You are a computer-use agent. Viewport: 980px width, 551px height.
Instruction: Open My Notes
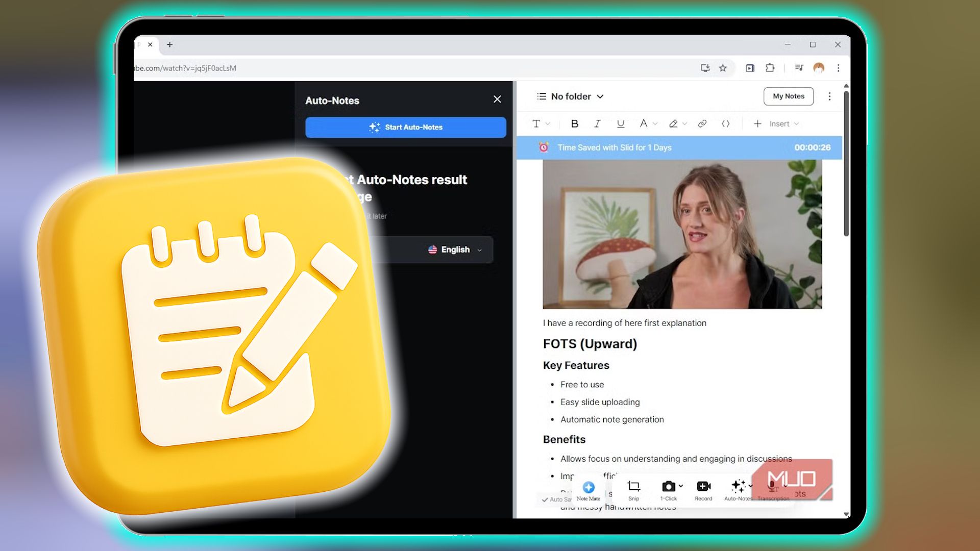pyautogui.click(x=788, y=96)
